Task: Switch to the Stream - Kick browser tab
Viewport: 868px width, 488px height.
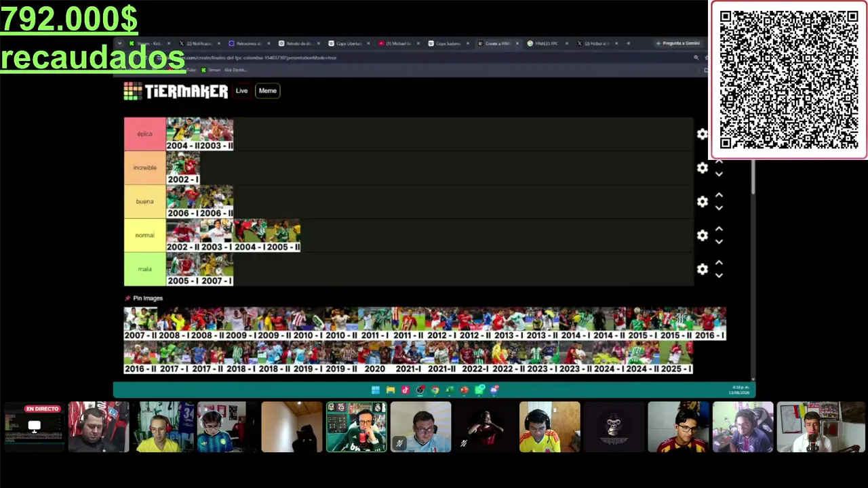Action: [149, 43]
